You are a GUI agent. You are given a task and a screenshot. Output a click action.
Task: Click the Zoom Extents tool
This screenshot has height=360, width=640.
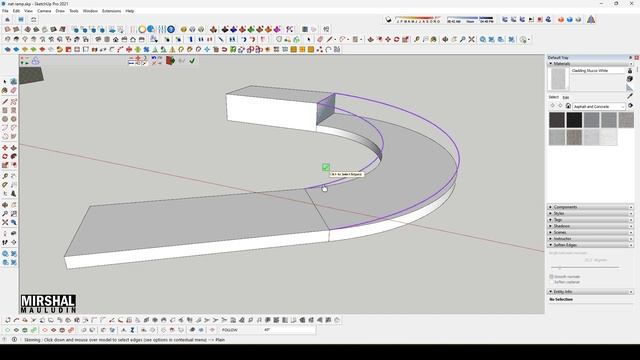coord(5,222)
